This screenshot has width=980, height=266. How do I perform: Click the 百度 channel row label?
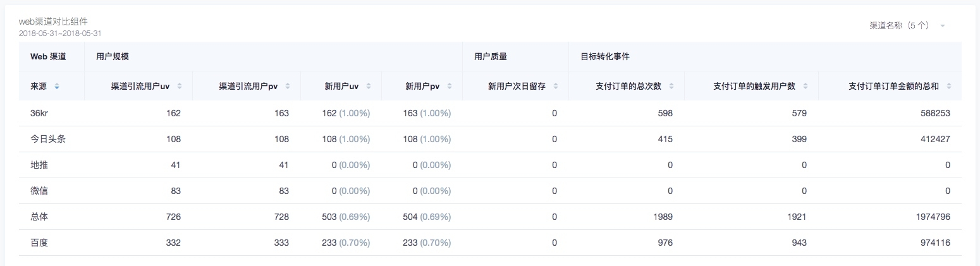click(x=39, y=243)
